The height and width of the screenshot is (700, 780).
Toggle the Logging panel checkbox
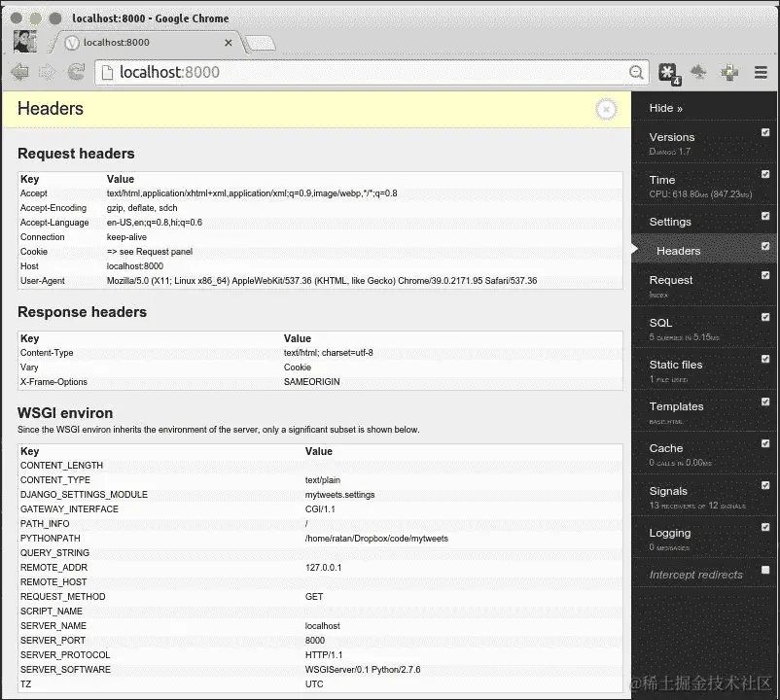point(765,527)
